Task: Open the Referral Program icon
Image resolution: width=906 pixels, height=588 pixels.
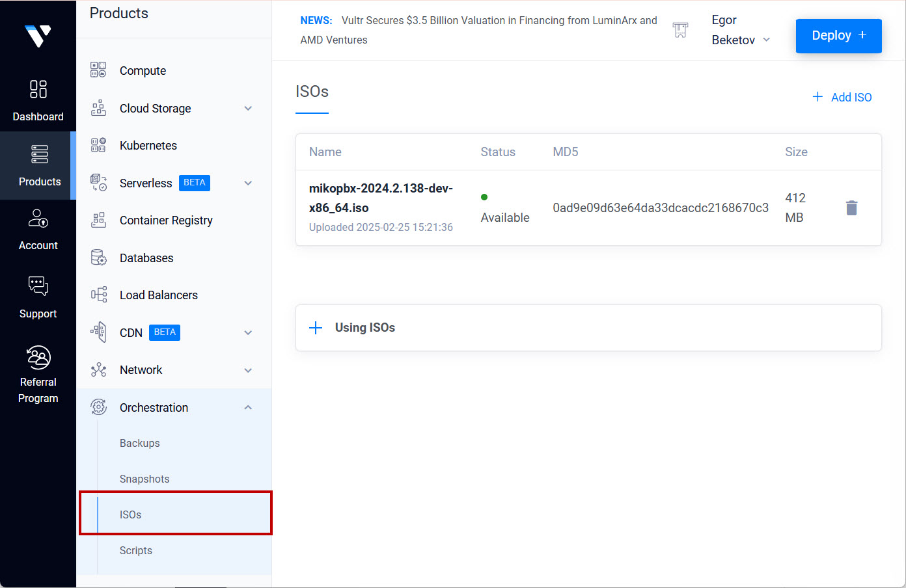Action: coord(38,358)
